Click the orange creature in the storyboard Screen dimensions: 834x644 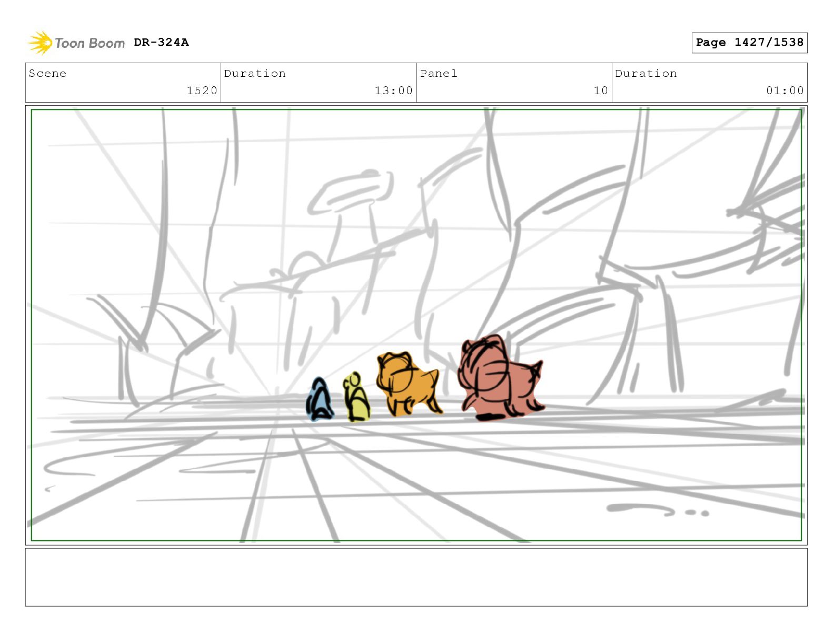tap(409, 384)
